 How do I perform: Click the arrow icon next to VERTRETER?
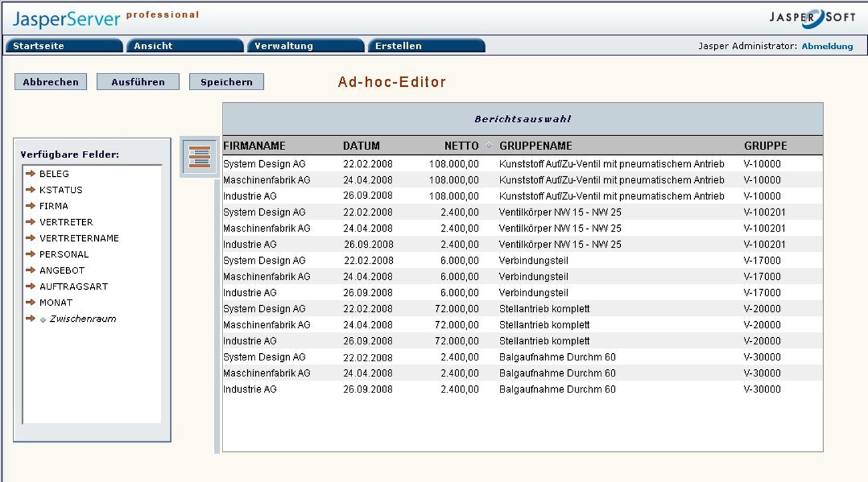[x=31, y=222]
